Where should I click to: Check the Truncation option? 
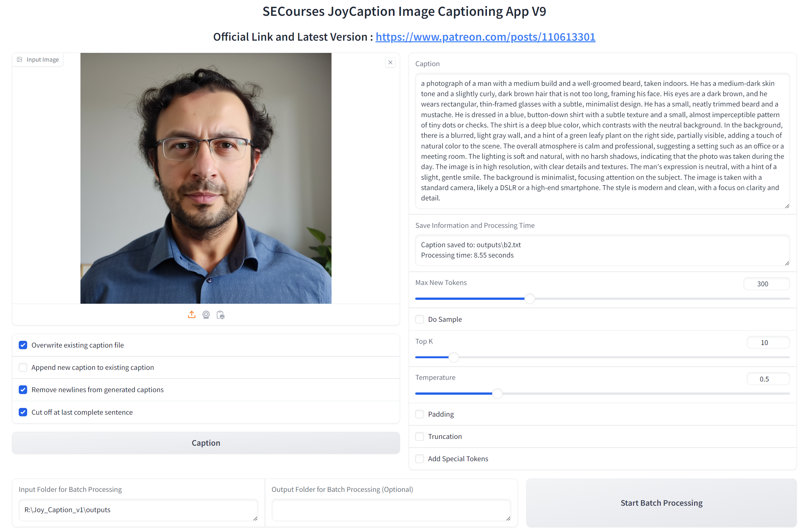pos(420,437)
